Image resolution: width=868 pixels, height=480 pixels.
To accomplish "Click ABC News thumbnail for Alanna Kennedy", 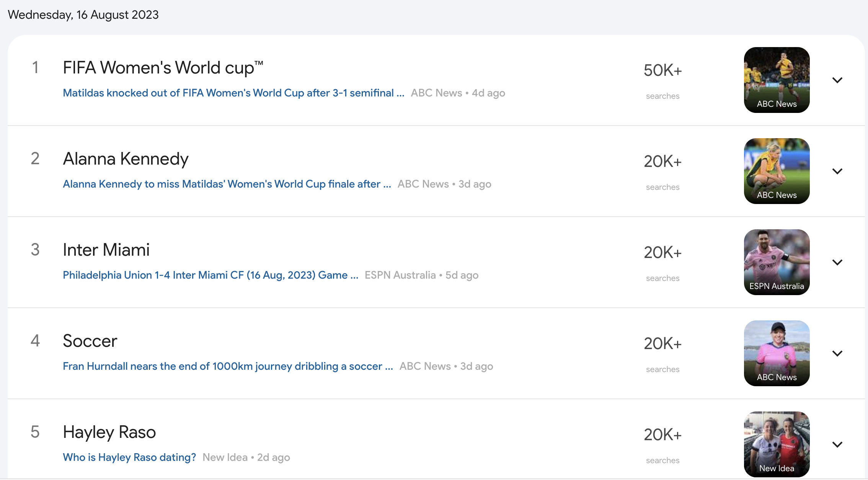I will point(777,171).
